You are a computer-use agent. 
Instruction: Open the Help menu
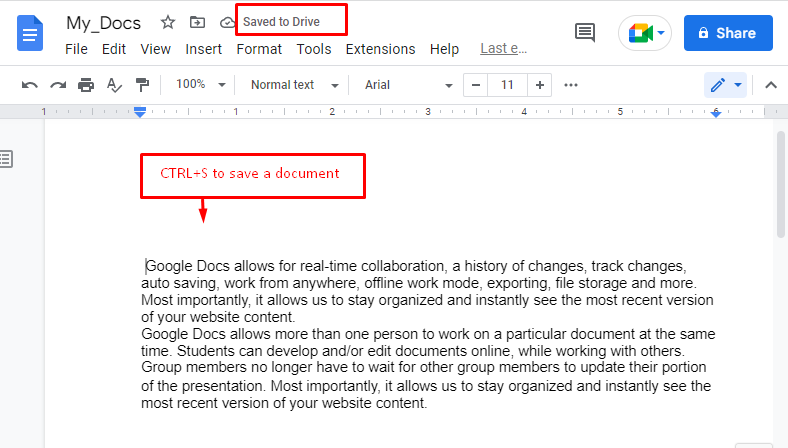pyautogui.click(x=444, y=49)
